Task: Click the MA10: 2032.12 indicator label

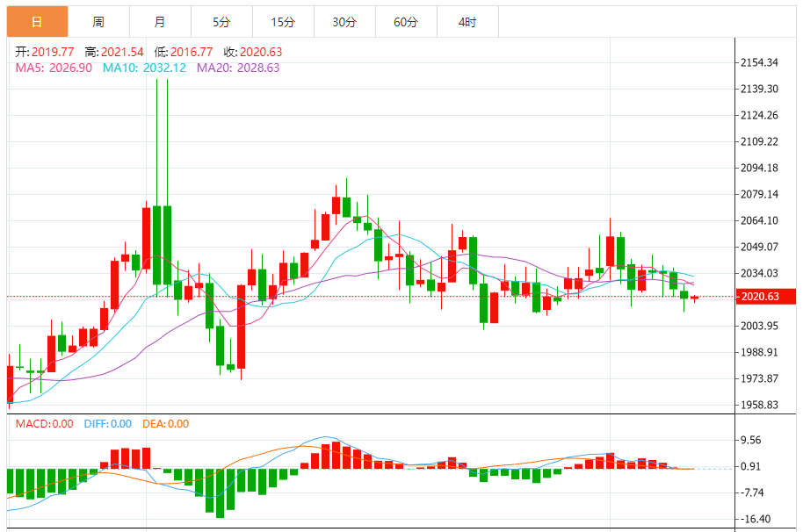Action: click(144, 68)
